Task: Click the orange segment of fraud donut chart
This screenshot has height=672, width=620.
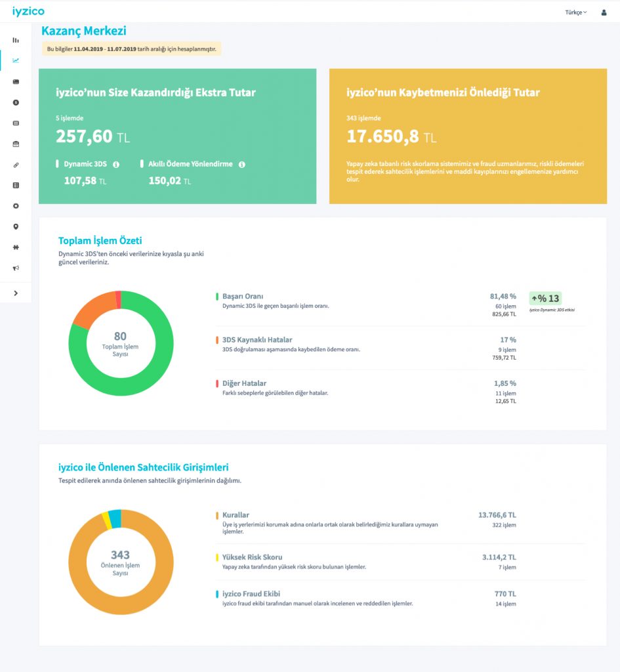Action: click(159, 587)
